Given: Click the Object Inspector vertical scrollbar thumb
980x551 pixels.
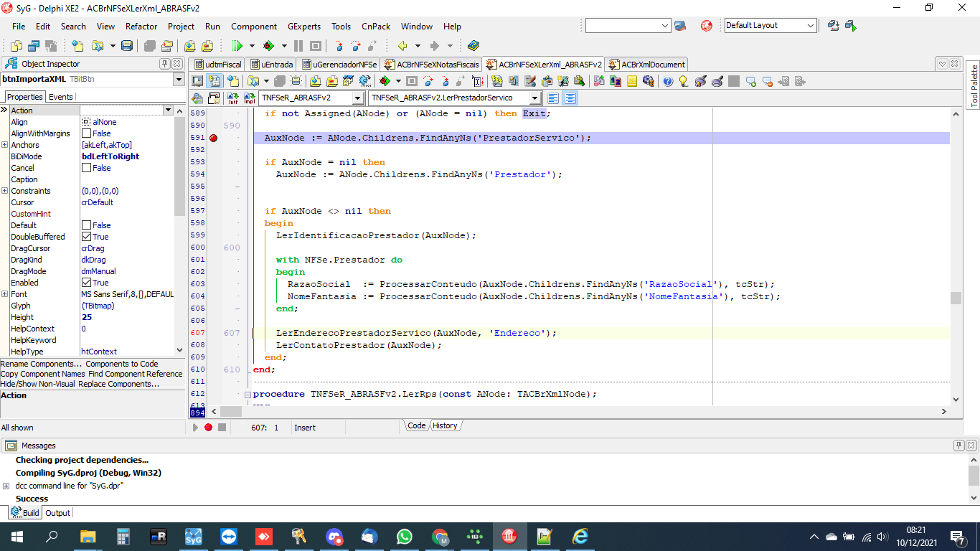Looking at the screenshot, I should [180, 165].
